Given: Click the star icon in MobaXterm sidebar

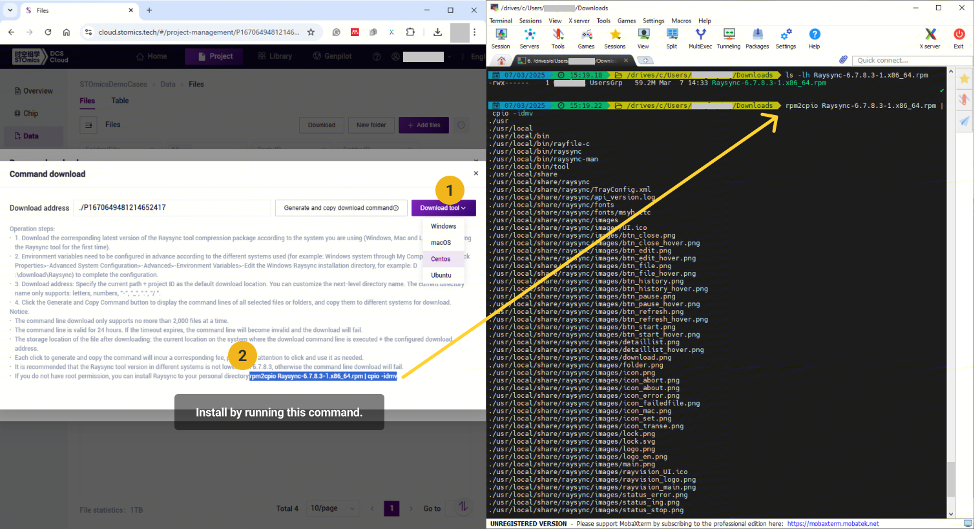Looking at the screenshot, I should point(964,79).
